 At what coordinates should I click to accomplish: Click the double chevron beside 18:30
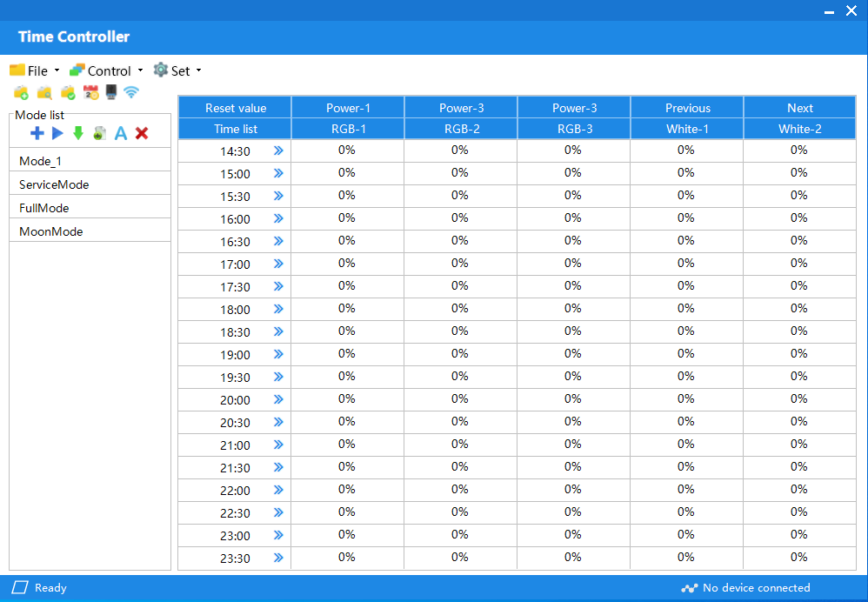[x=278, y=331]
